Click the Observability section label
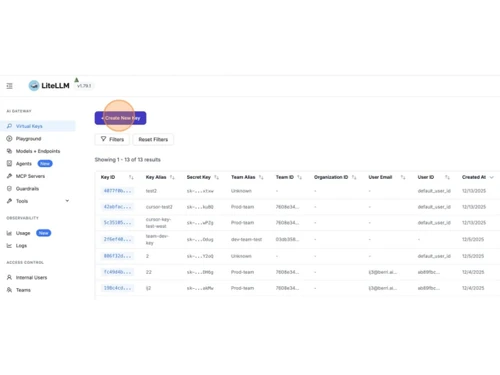 click(x=22, y=218)
